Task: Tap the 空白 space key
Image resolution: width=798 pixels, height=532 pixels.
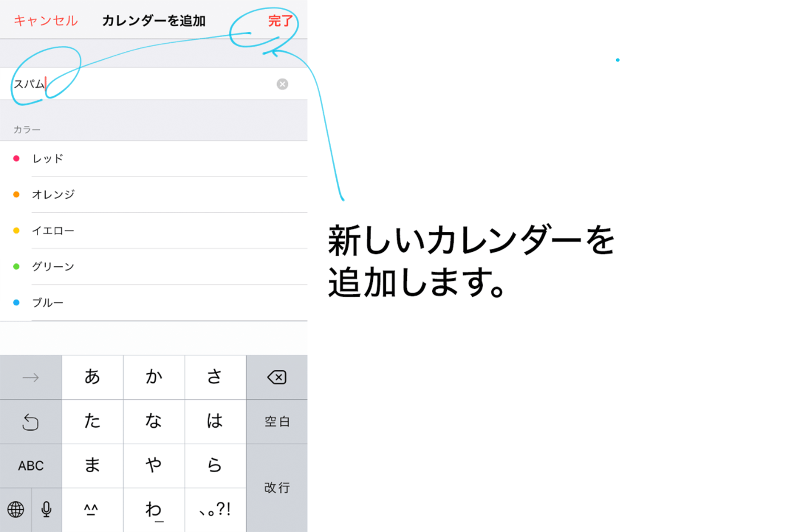Action: pyautogui.click(x=277, y=421)
